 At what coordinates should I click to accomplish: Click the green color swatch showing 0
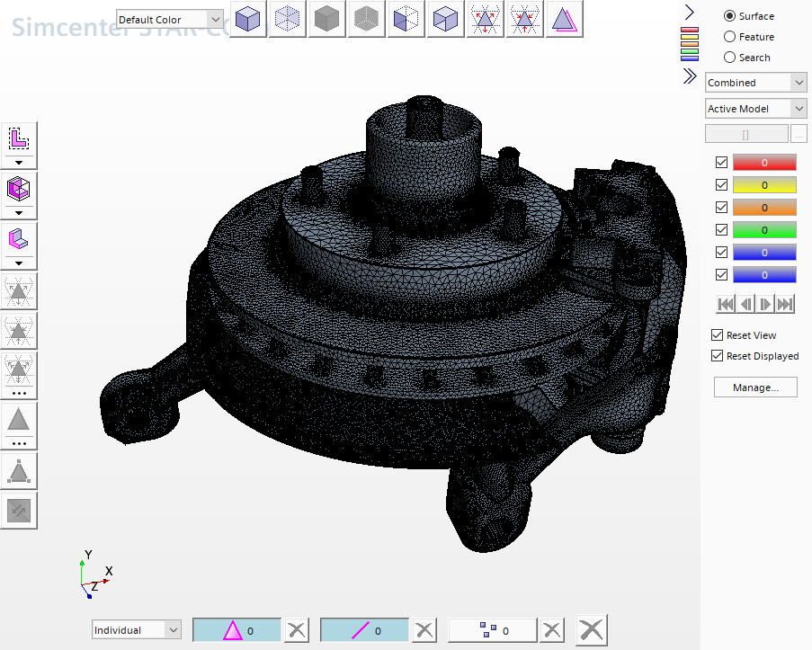764,229
